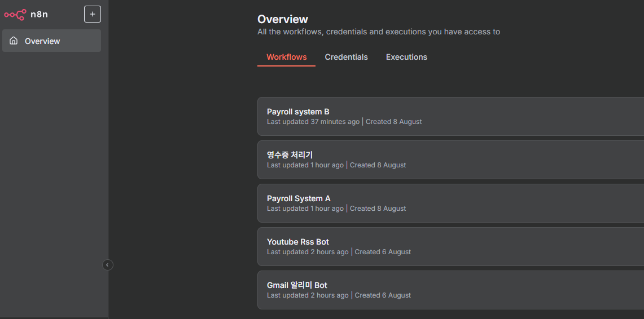Image resolution: width=644 pixels, height=319 pixels.
Task: Click Youtube Rss Bot's "Created 6 August" text
Action: click(x=383, y=252)
